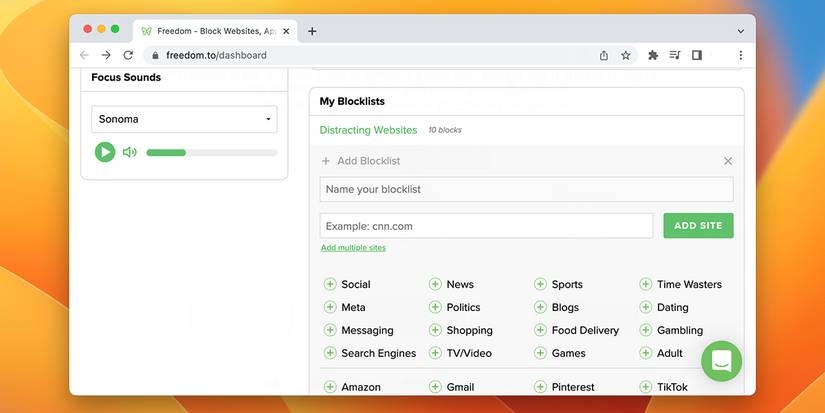Mute the focus sound speaker icon

(130, 152)
